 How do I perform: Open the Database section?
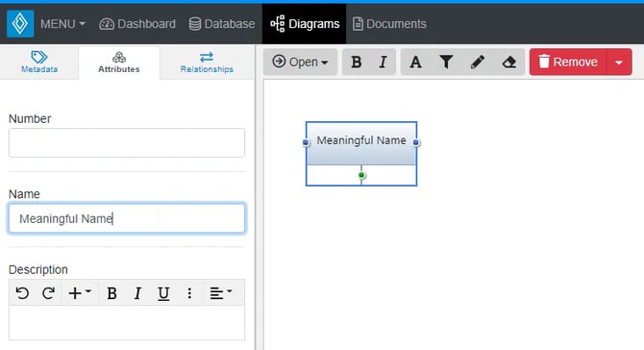click(222, 24)
